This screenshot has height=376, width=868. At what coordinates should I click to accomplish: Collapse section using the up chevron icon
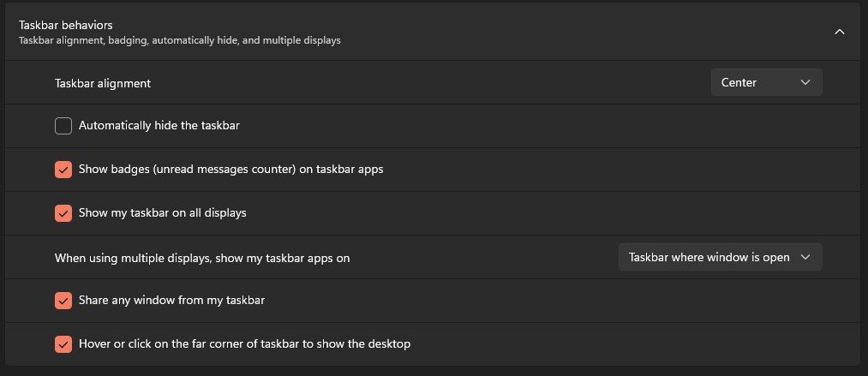tap(839, 32)
